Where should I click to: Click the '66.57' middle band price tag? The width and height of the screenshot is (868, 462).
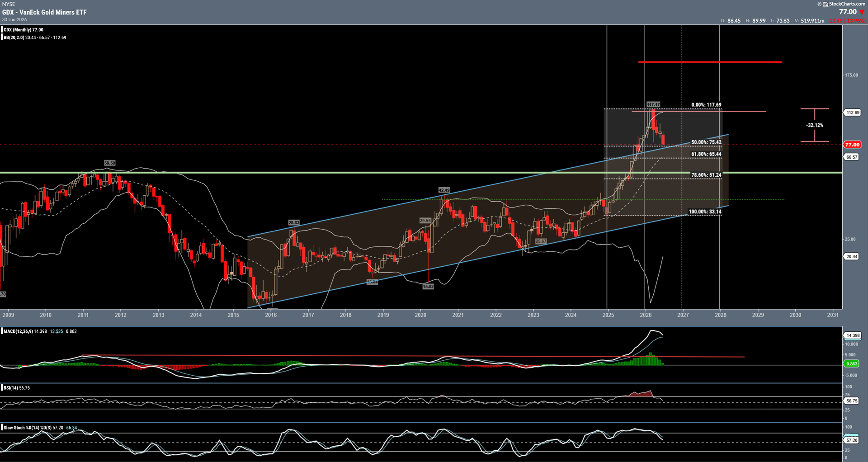tap(852, 157)
